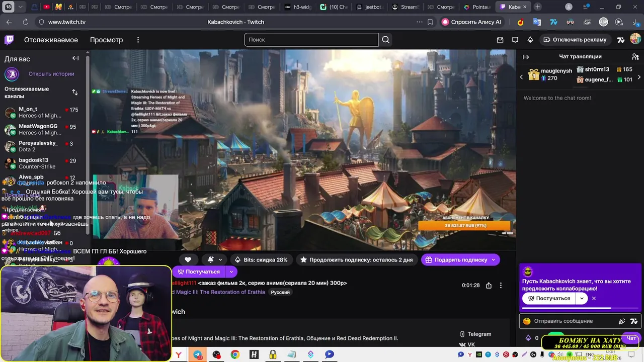Screen dimensions: 644x362
Task: Open the Telegram app on the taskbar
Action: pyautogui.click(x=198, y=354)
